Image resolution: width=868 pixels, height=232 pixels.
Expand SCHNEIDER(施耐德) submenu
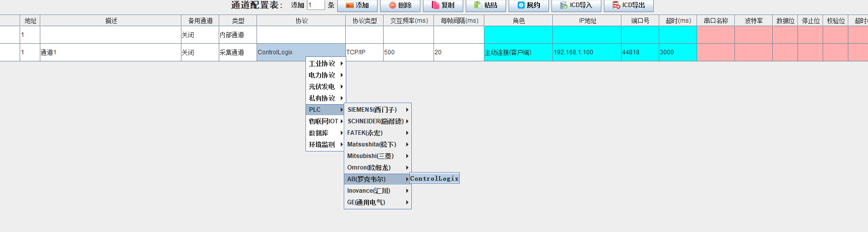[x=378, y=121]
